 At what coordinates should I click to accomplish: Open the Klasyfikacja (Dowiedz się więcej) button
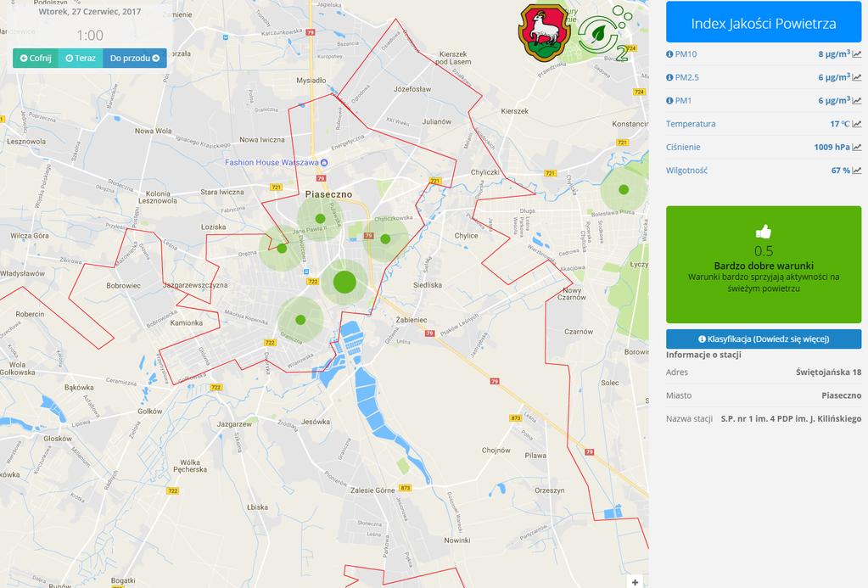(x=764, y=339)
